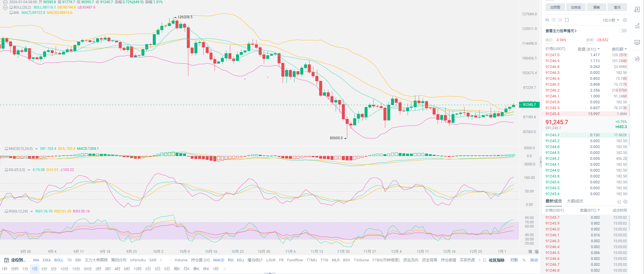Select the buy-and-sell combined order book view icon

coord(547,20)
